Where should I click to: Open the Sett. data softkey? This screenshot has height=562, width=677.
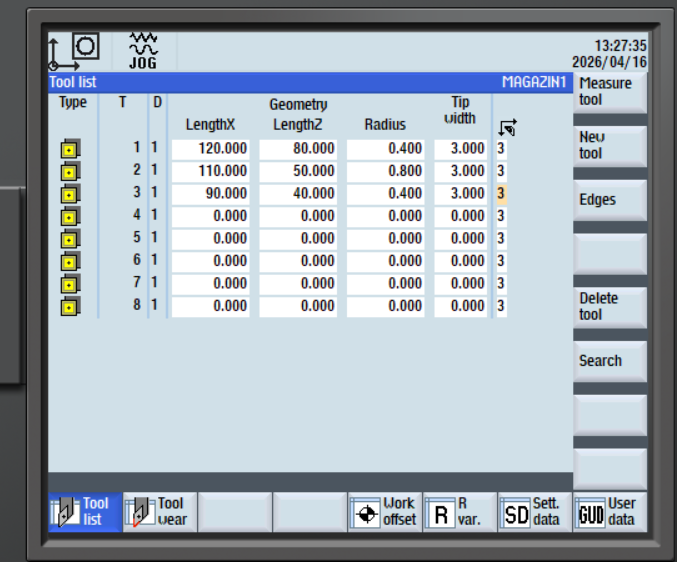click(x=534, y=512)
